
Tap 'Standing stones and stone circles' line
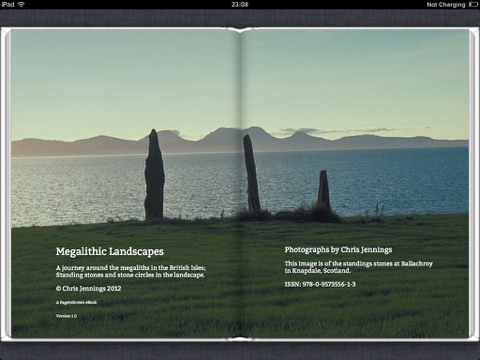(x=130, y=275)
